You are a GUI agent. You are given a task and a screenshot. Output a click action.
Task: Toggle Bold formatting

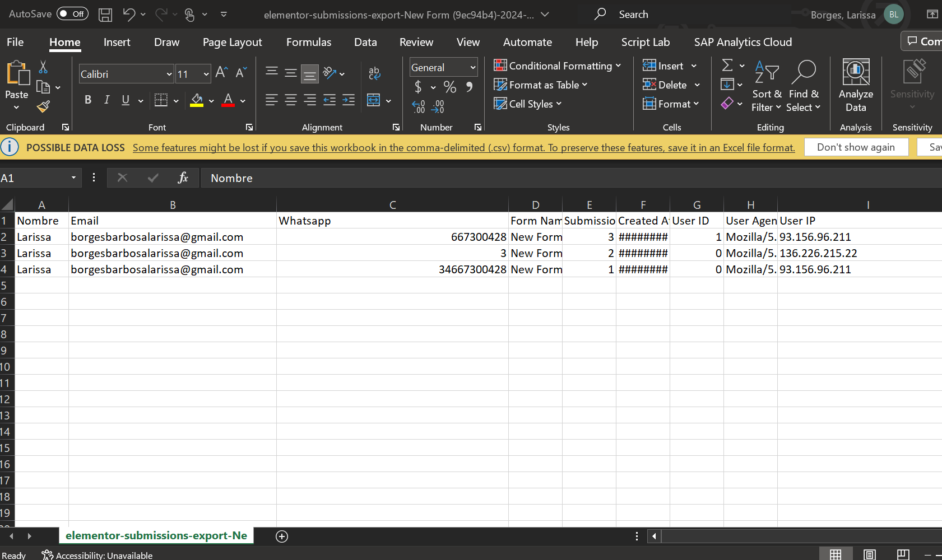tap(88, 100)
